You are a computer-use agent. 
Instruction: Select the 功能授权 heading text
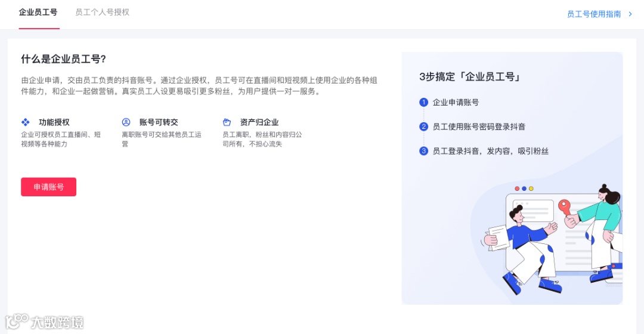(x=54, y=122)
